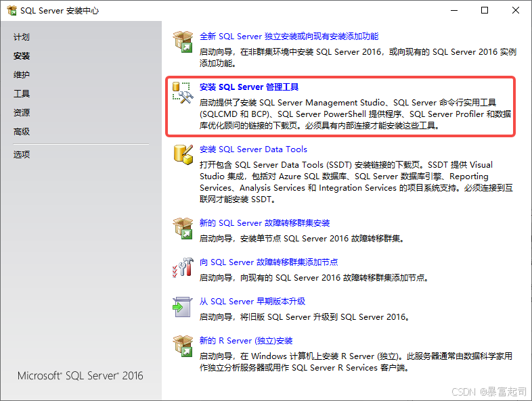Click the new failover cluster installation icon
Screen dimensions: 532x401
183,228
